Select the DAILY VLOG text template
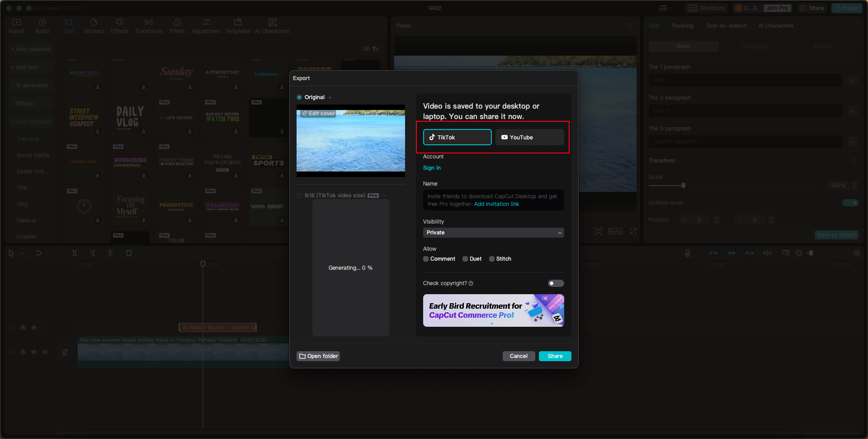This screenshot has width=868, height=439. click(130, 117)
